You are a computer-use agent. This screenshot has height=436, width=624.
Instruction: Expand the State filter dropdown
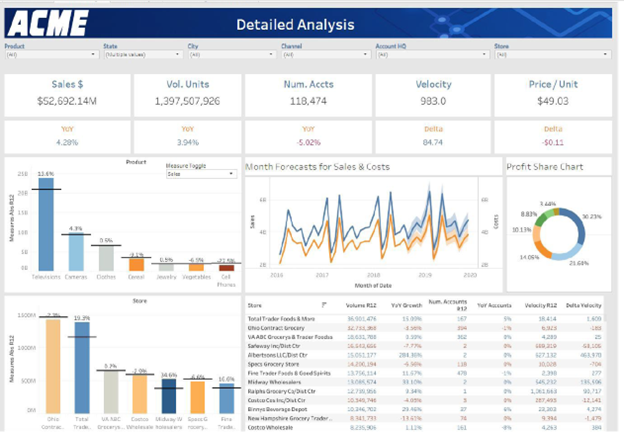point(143,54)
